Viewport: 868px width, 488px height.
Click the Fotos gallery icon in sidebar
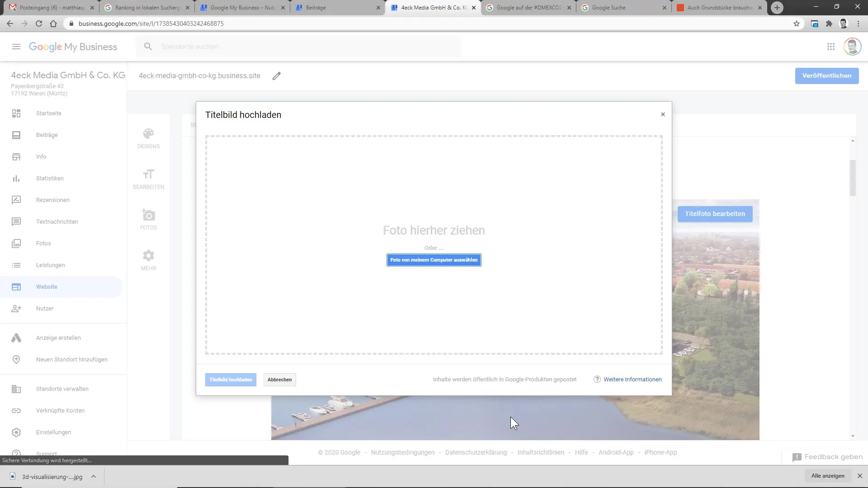16,244
